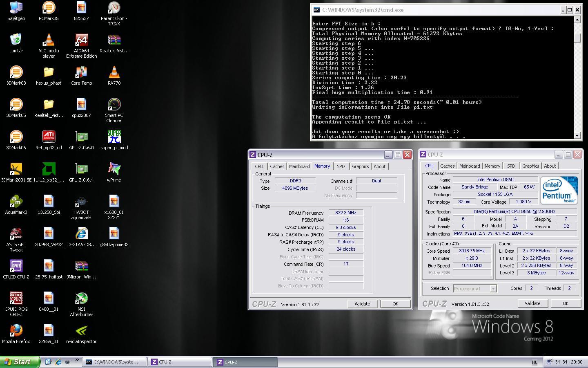Click the cmd.exe scrollbar up arrow
This screenshot has height=368, width=588.
point(577,20)
